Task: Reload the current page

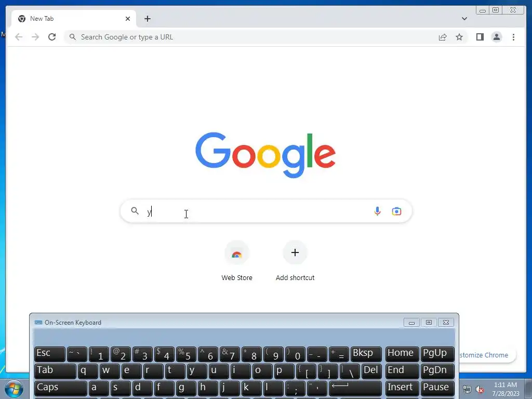Action: (x=52, y=37)
